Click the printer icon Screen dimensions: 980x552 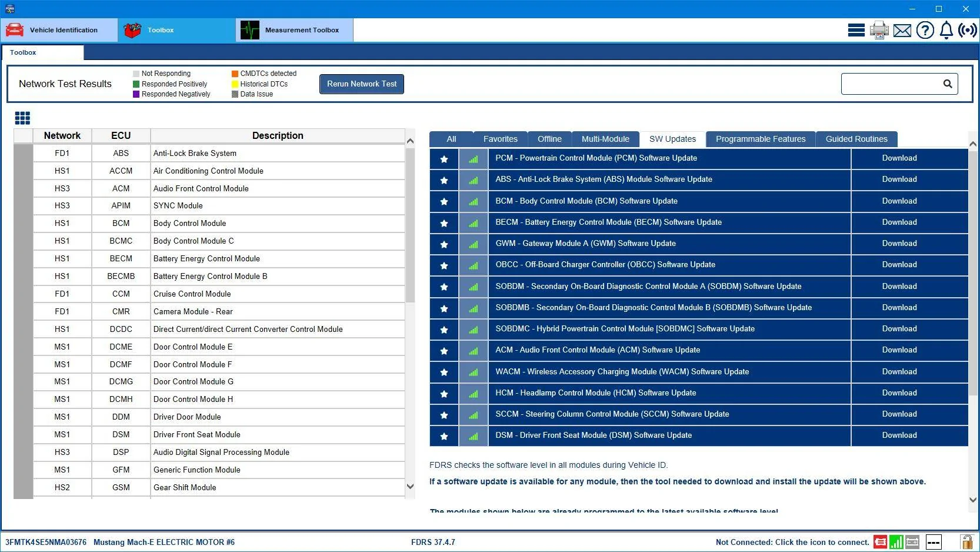[x=879, y=30]
